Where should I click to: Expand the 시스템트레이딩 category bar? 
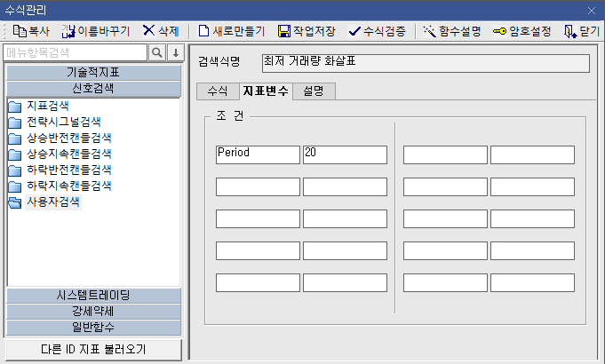[93, 296]
